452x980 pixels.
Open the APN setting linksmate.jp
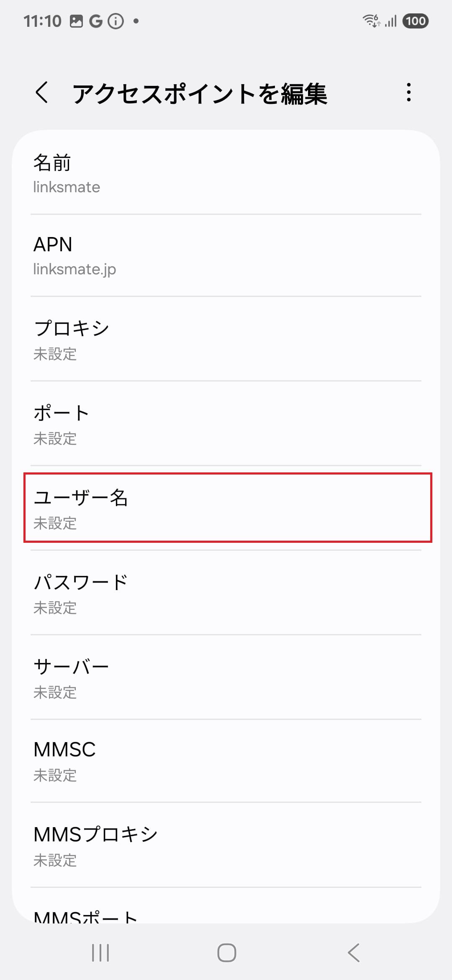pos(226,255)
